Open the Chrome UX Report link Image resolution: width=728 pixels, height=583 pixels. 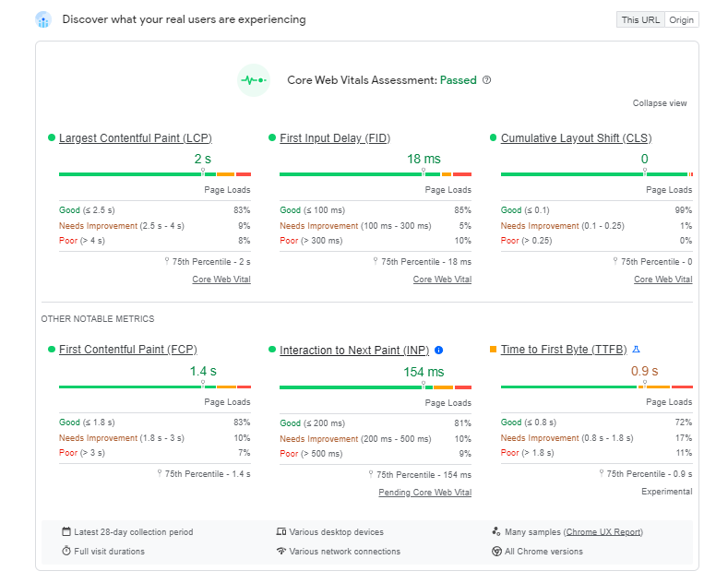pos(603,532)
